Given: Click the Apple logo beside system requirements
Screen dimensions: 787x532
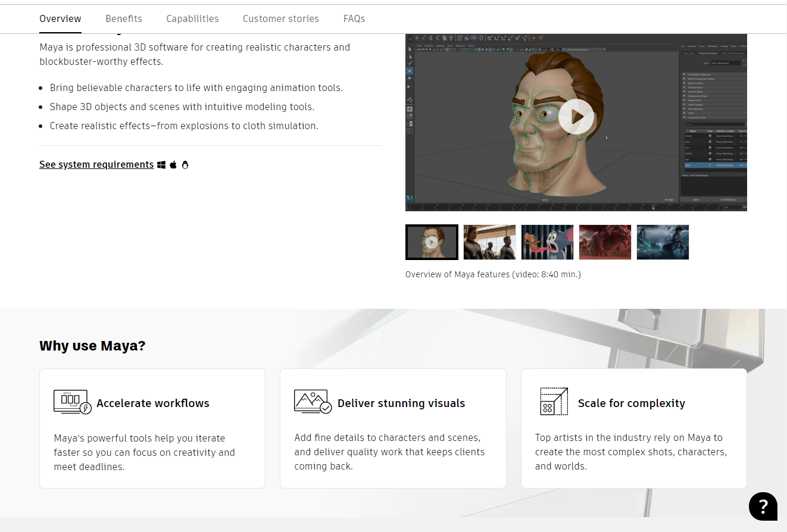Looking at the screenshot, I should (x=173, y=164).
